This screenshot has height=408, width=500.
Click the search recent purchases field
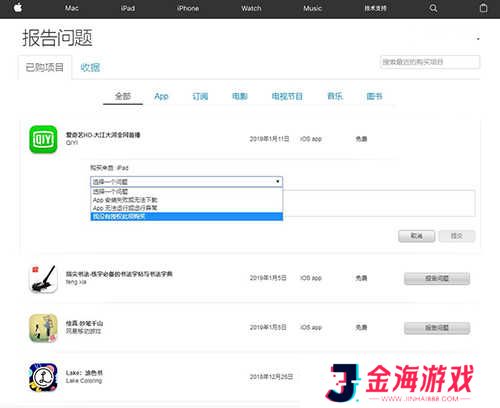point(430,62)
